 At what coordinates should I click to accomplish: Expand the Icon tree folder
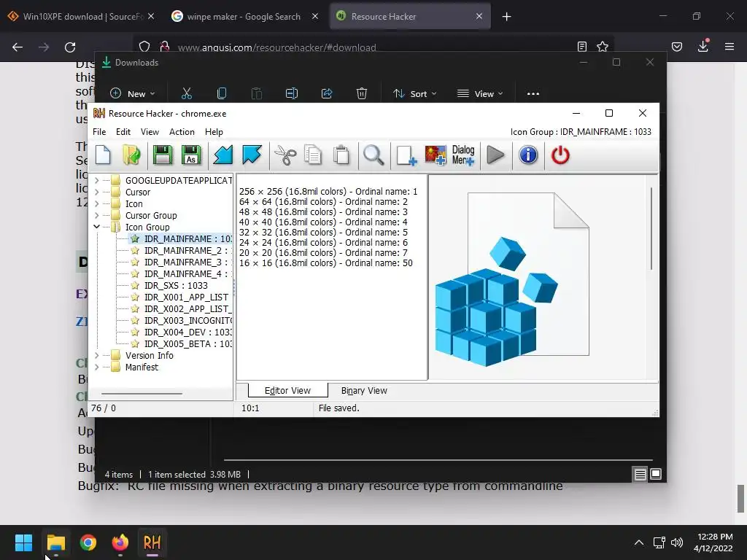(97, 204)
